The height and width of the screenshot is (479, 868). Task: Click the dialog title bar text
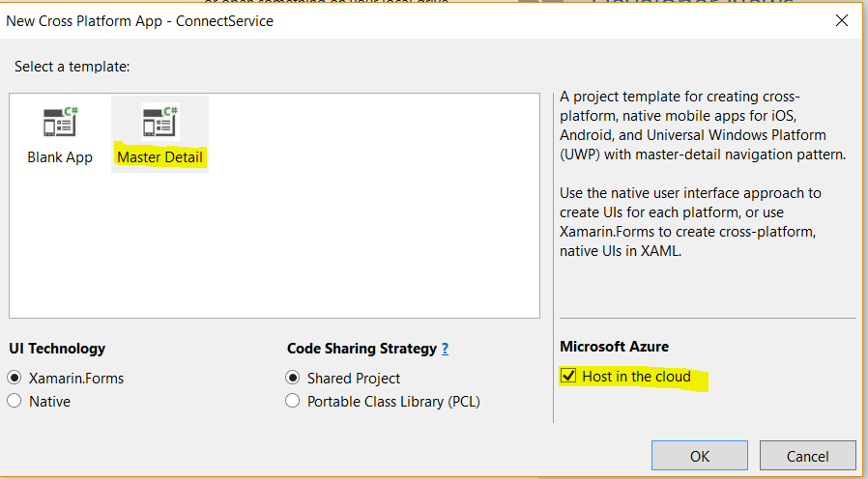140,20
